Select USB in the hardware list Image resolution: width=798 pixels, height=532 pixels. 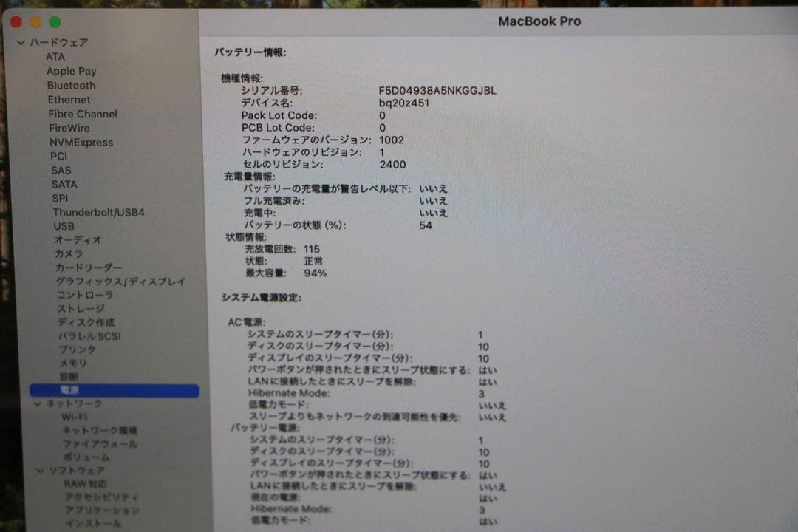click(62, 226)
